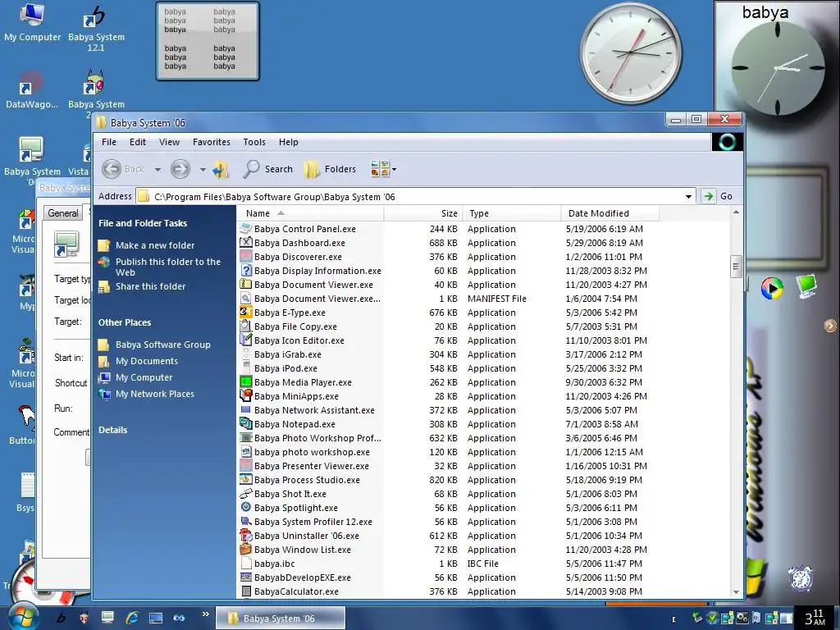Sort by the Date Modified column header
840x630 pixels.
(610, 213)
